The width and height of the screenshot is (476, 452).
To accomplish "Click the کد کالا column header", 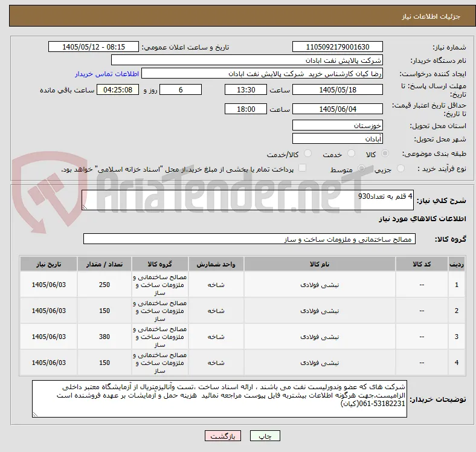I will tap(422, 264).
